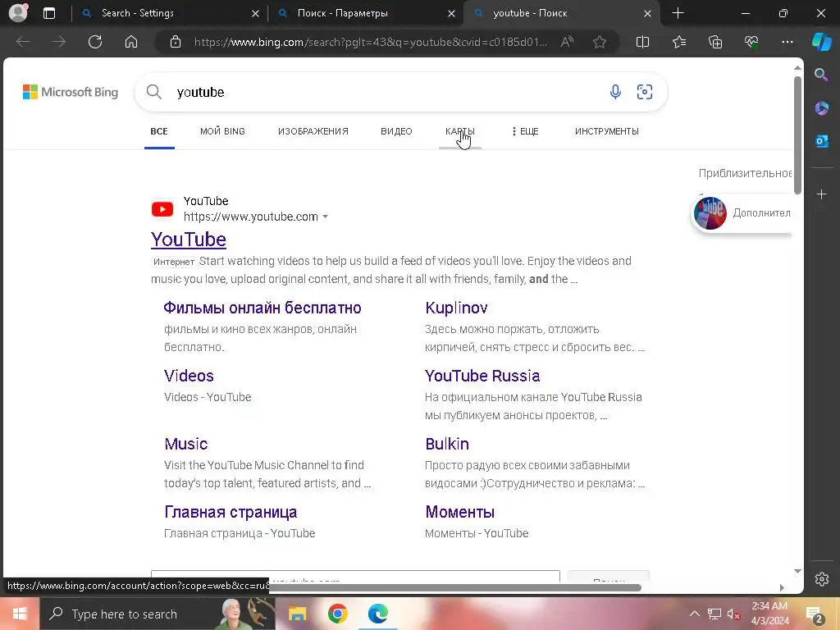Open sidebar Search icon
840x630 pixels.
click(x=821, y=75)
